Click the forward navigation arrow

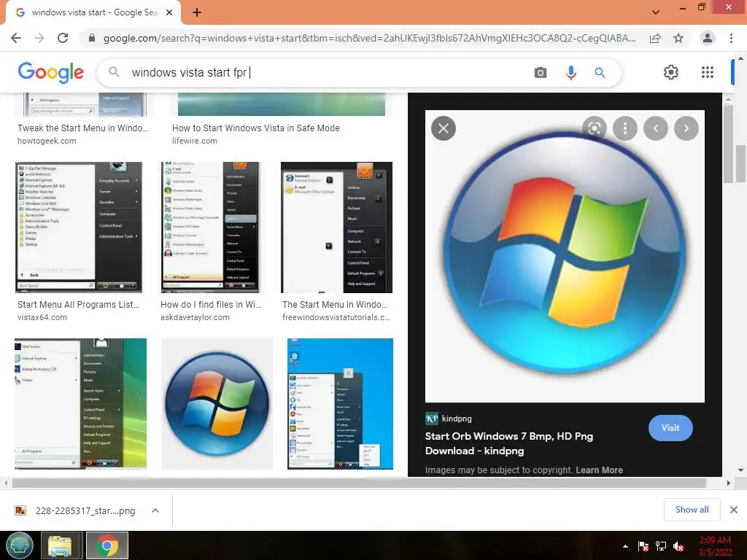39,38
